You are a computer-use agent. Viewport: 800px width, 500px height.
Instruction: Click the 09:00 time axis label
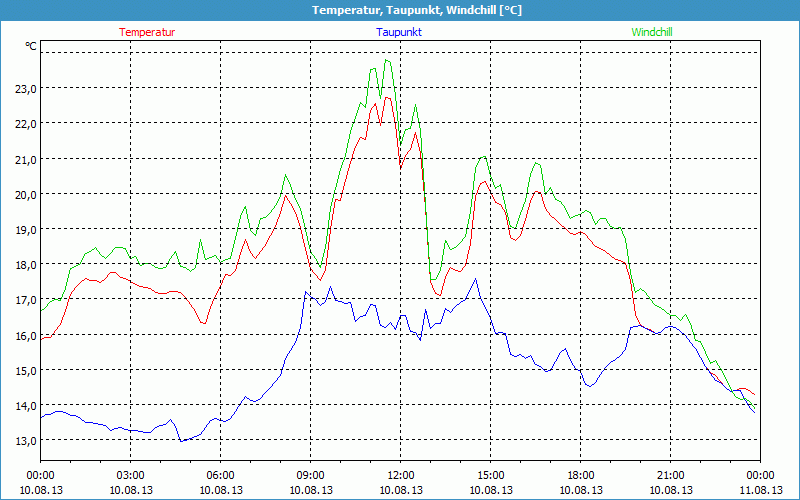pos(311,476)
